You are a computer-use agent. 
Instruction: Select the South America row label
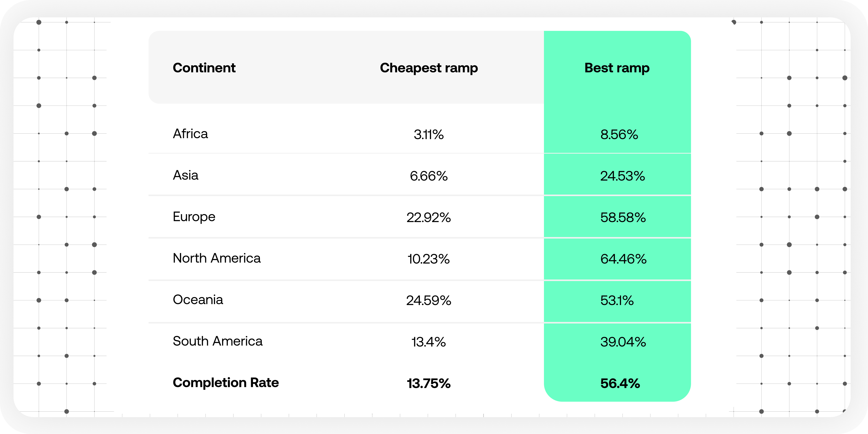[x=217, y=341]
